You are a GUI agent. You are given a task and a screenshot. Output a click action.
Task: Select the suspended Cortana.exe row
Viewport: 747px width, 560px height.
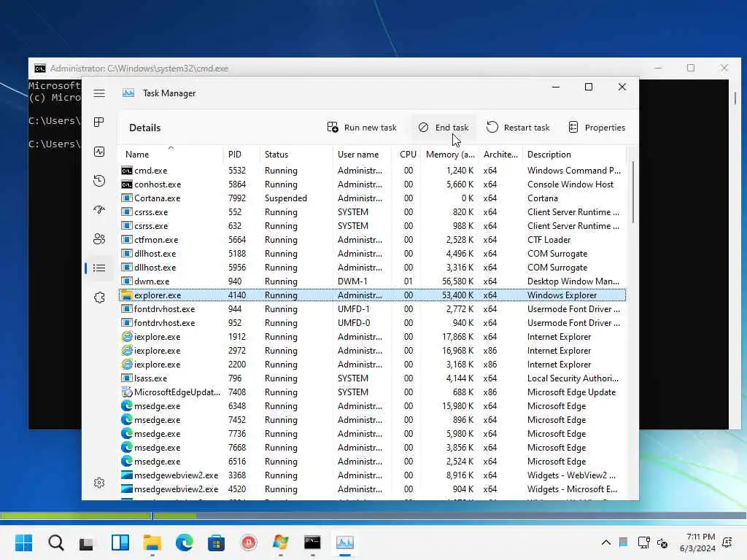372,198
